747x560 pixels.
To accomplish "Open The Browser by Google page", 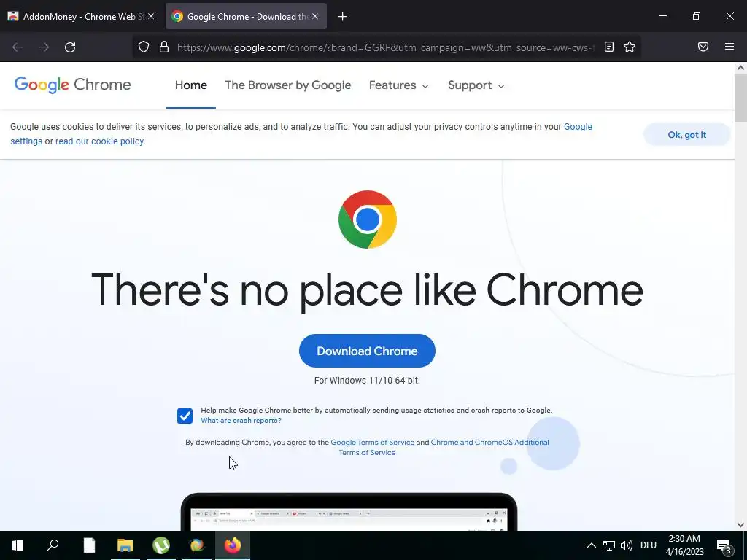I will coord(287,85).
